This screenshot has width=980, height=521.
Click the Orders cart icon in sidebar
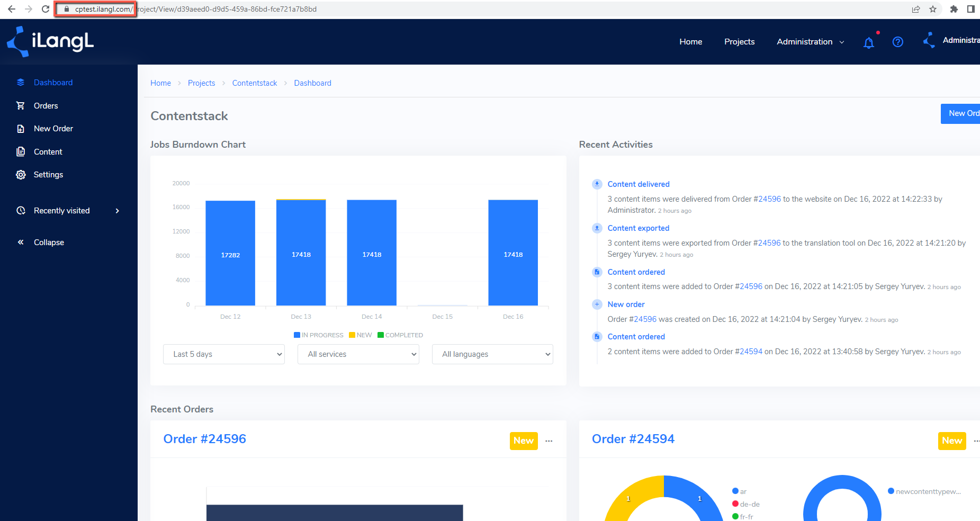click(x=21, y=105)
